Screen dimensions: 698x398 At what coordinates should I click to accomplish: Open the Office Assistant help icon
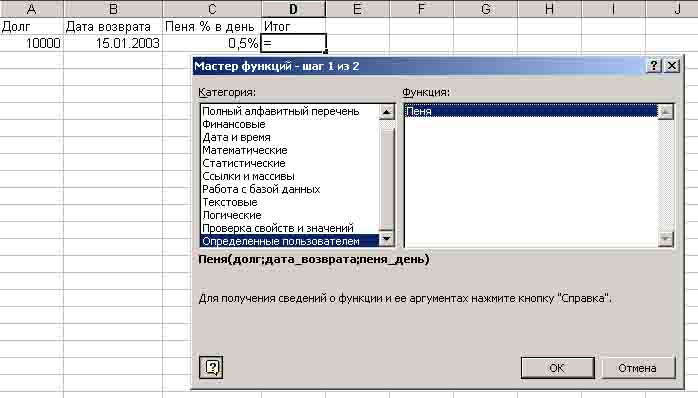pyautogui.click(x=211, y=367)
